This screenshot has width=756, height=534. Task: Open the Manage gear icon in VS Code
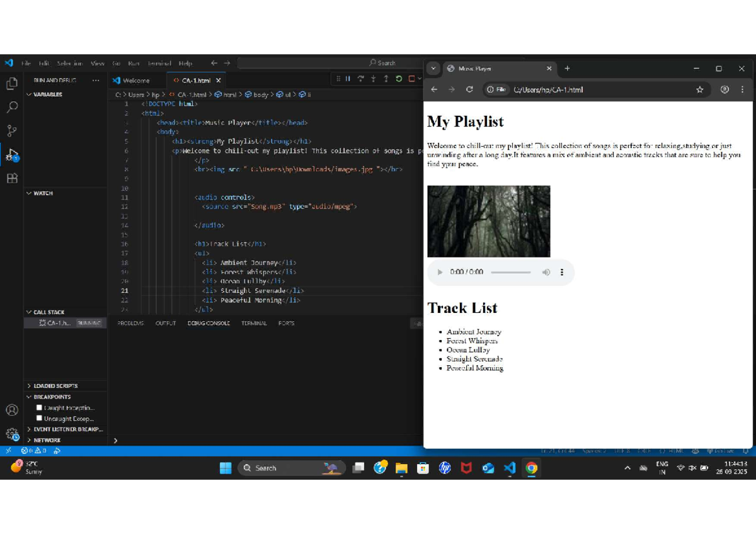(11, 434)
